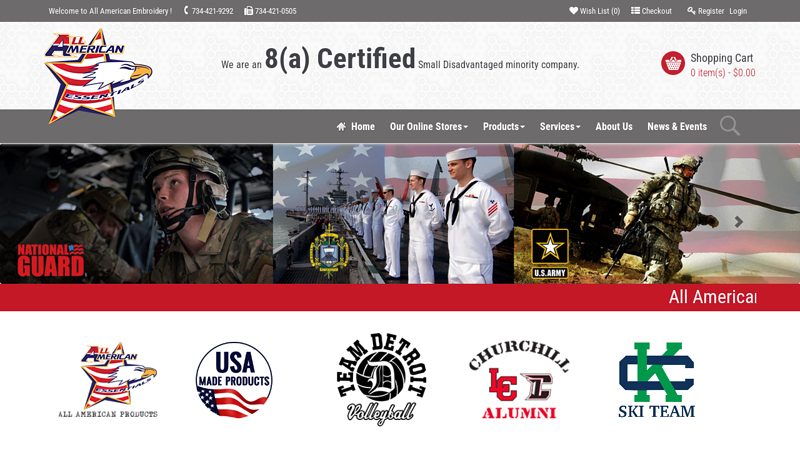
Task: Click the Army soldier banner image
Action: coord(657,214)
